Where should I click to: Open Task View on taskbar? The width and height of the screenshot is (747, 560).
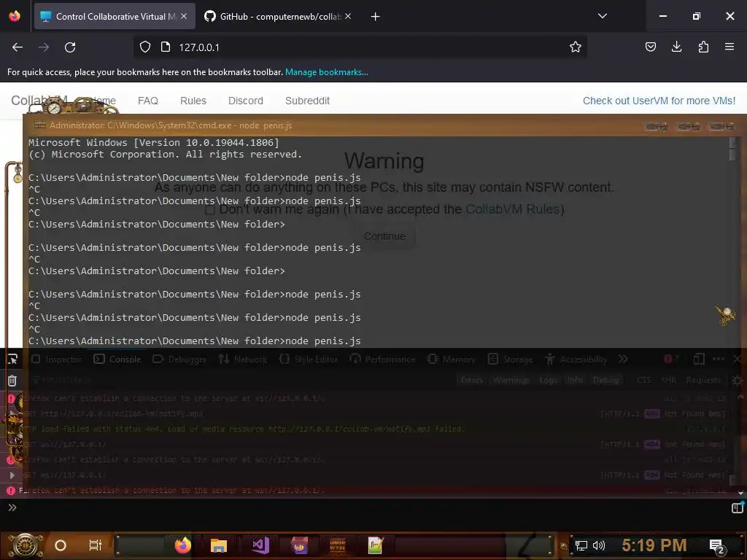pyautogui.click(x=96, y=545)
